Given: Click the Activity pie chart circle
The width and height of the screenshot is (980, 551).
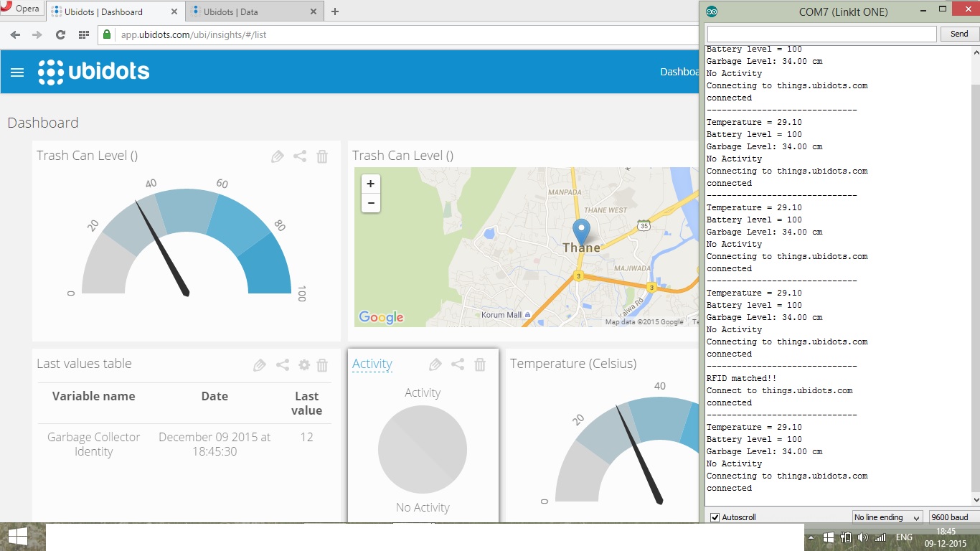Looking at the screenshot, I should coord(423,450).
